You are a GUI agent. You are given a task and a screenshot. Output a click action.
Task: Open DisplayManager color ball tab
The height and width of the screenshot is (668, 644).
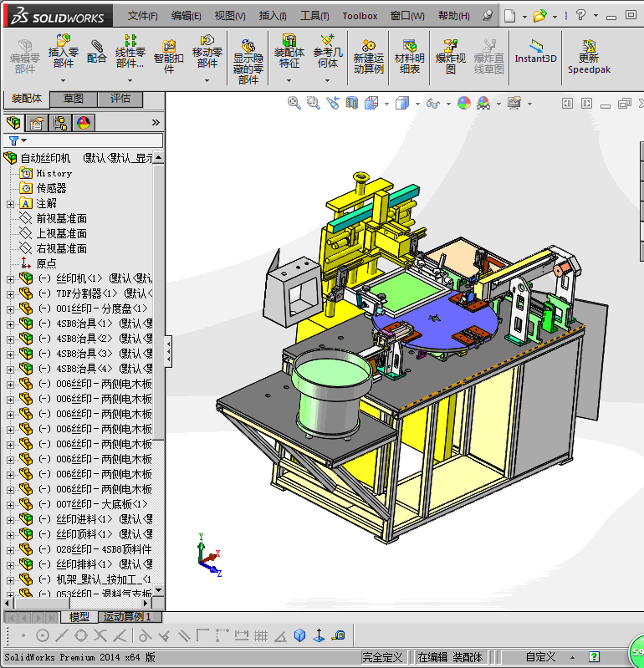pyautogui.click(x=84, y=123)
